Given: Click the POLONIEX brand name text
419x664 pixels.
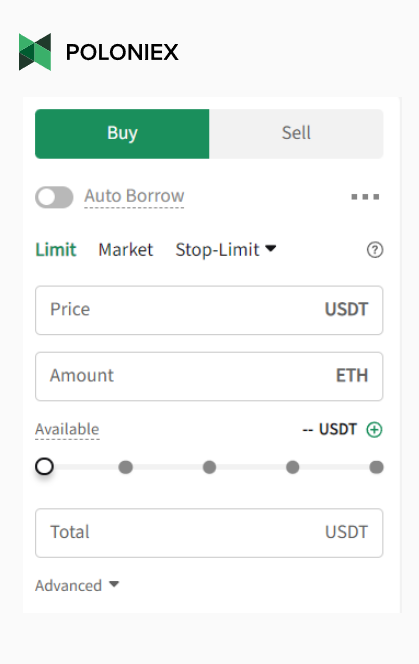Looking at the screenshot, I should pos(122,52).
